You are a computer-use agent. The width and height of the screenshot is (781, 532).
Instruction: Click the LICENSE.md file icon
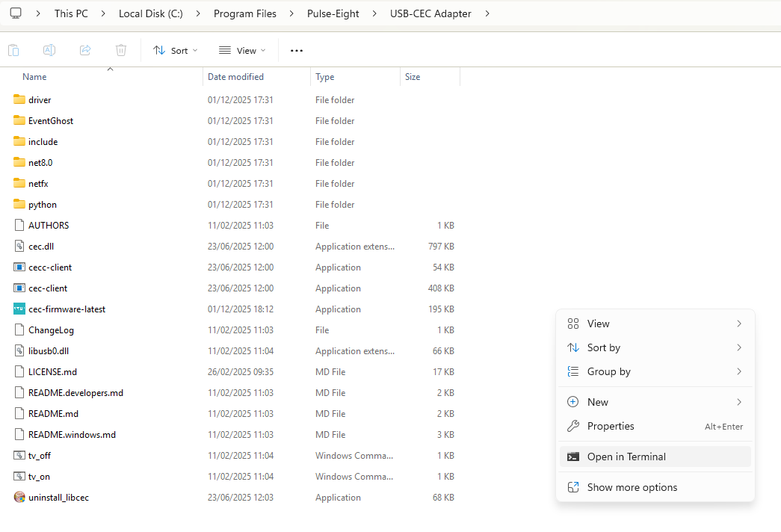(19, 371)
